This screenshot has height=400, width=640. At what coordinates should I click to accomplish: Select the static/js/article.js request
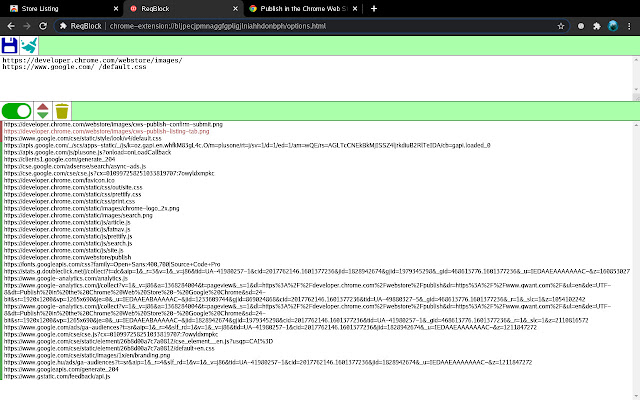[67, 222]
